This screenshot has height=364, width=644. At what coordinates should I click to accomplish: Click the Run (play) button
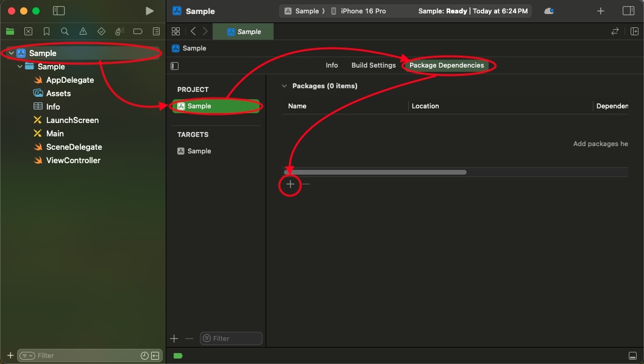tap(149, 11)
